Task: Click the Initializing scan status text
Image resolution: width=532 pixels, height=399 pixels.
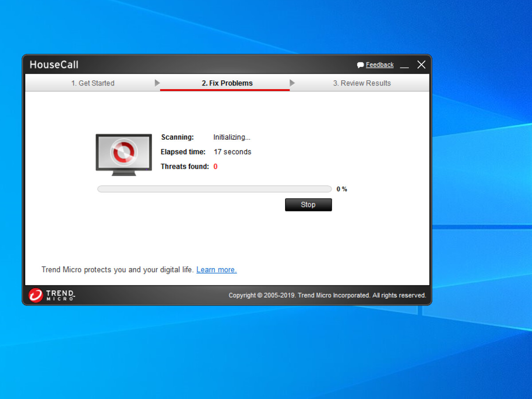Action: (x=231, y=137)
